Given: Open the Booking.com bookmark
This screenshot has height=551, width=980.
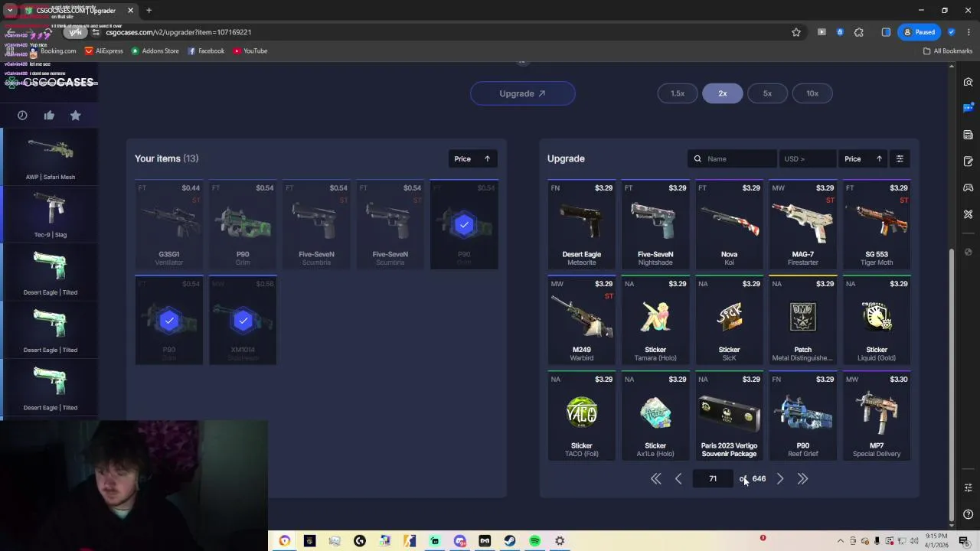Looking at the screenshot, I should click(53, 51).
